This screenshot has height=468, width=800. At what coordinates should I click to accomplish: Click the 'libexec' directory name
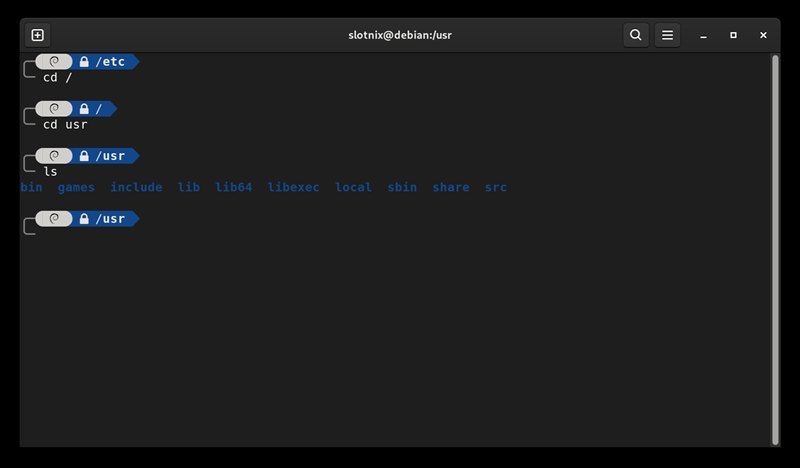(293, 187)
